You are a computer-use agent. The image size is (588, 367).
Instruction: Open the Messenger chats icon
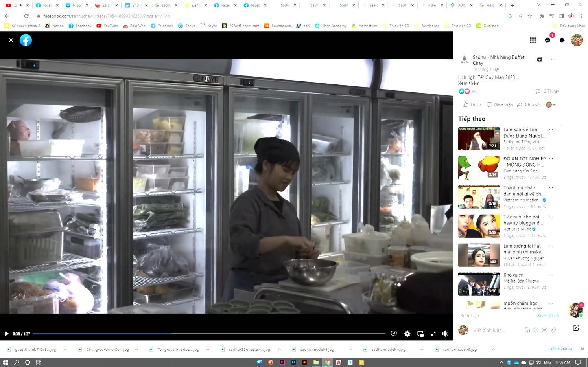pyautogui.click(x=547, y=40)
